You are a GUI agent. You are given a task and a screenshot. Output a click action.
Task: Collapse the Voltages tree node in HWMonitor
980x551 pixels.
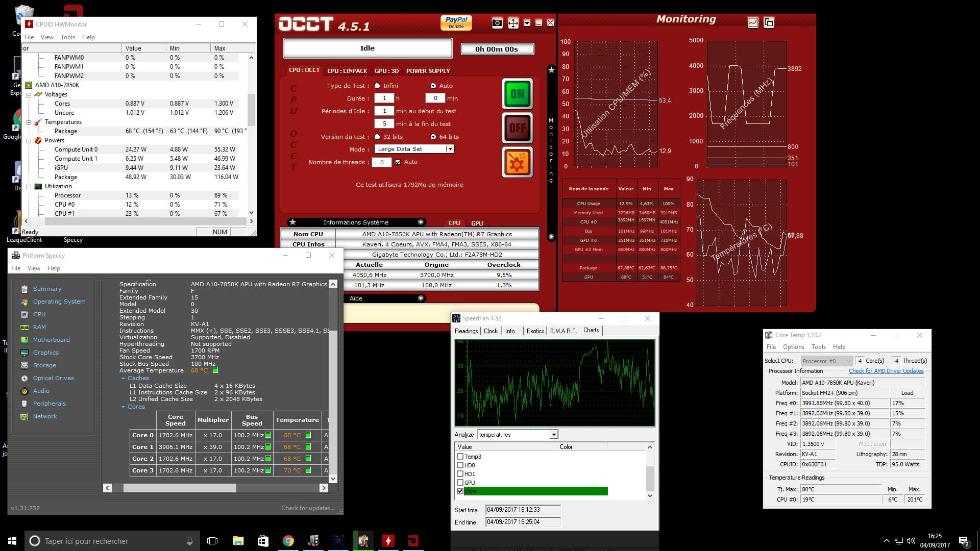pyautogui.click(x=29, y=94)
